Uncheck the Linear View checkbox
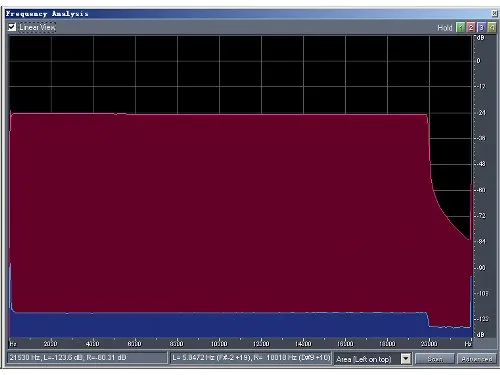 coord(12,27)
